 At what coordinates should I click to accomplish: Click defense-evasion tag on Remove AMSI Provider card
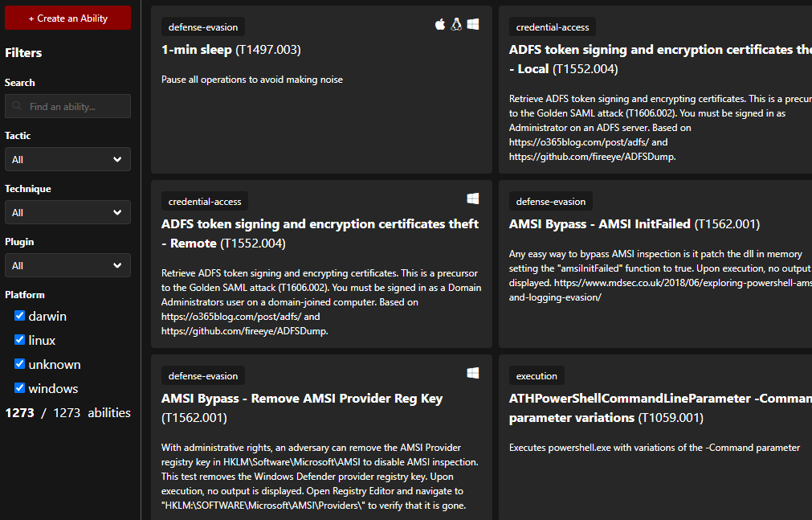coord(203,376)
